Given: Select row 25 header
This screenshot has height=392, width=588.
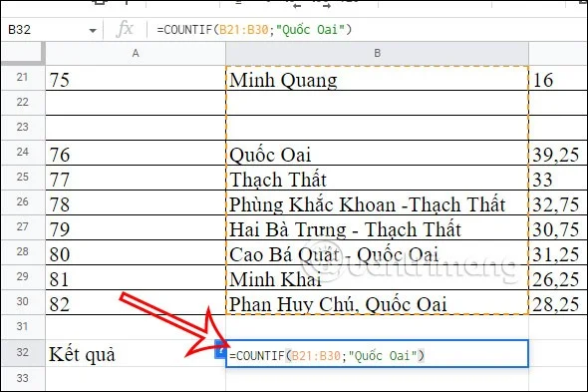Looking at the screenshot, I should coord(23,177).
